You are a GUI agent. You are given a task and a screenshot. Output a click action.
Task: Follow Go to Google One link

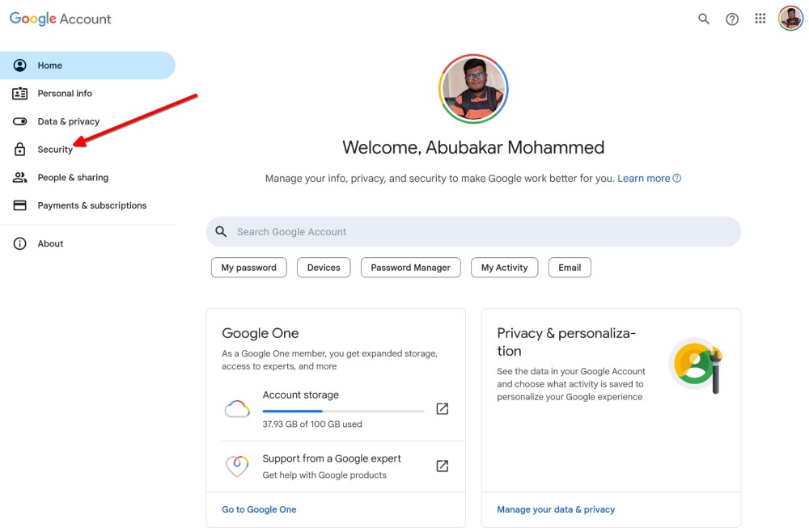pos(259,509)
